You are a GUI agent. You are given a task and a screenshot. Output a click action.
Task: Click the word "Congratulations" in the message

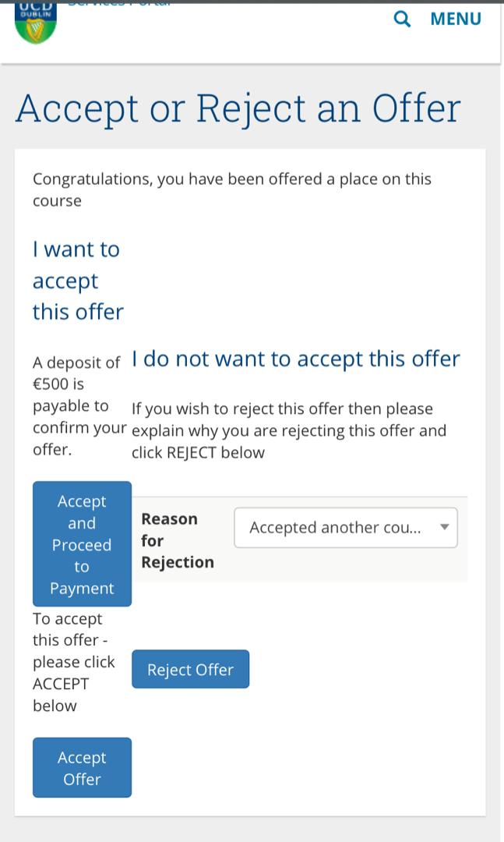pos(91,179)
